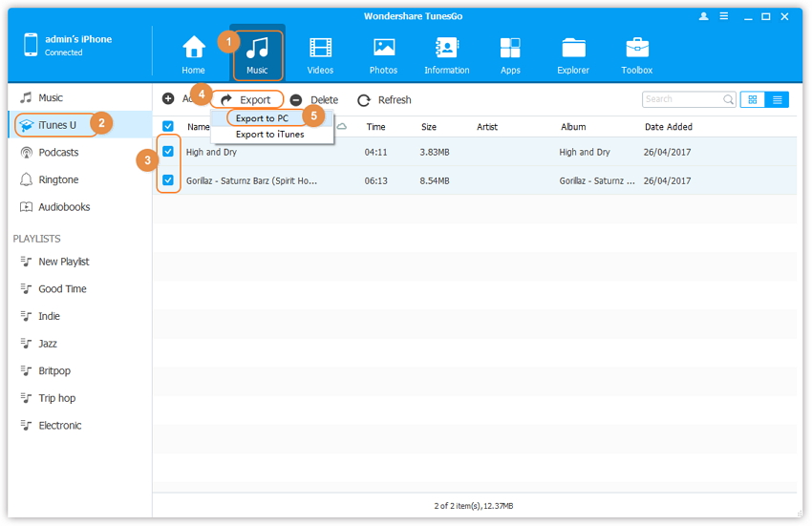
Task: Click in the Search input field
Action: [681, 99]
